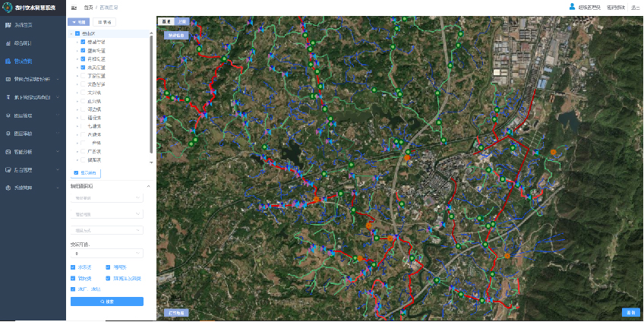644x322 pixels.
Task: Open the first filter dropdown in the query panel
Action: 107,198
